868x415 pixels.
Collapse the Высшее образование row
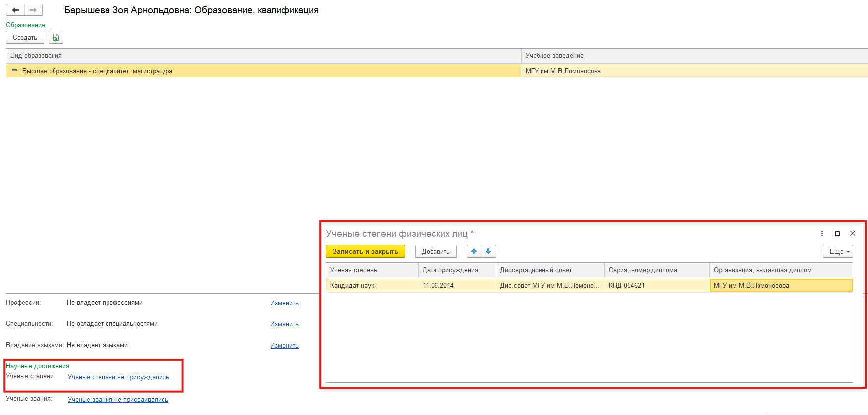pyautogui.click(x=14, y=71)
